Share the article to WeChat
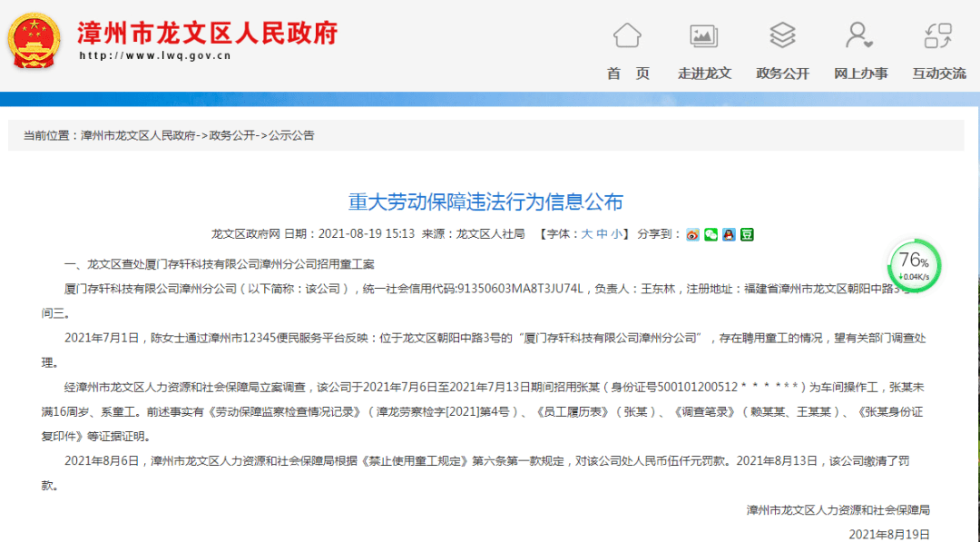The height and width of the screenshot is (542, 980). click(710, 234)
